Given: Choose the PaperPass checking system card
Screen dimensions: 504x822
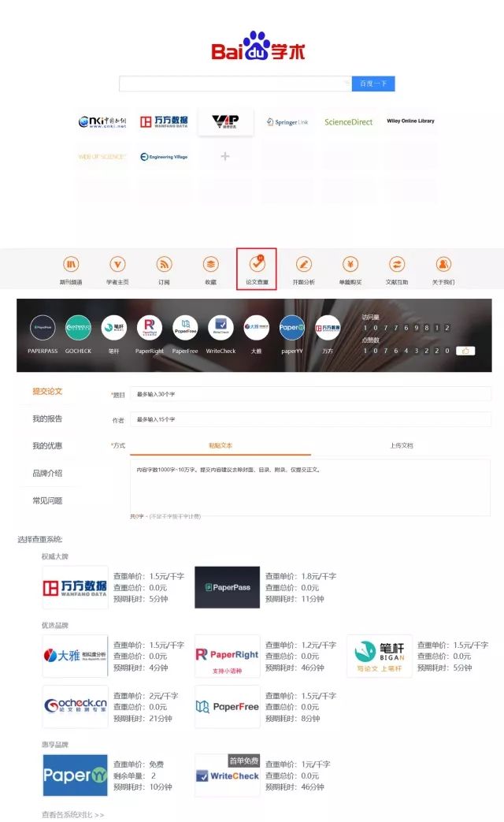Looking at the screenshot, I should pyautogui.click(x=228, y=588).
